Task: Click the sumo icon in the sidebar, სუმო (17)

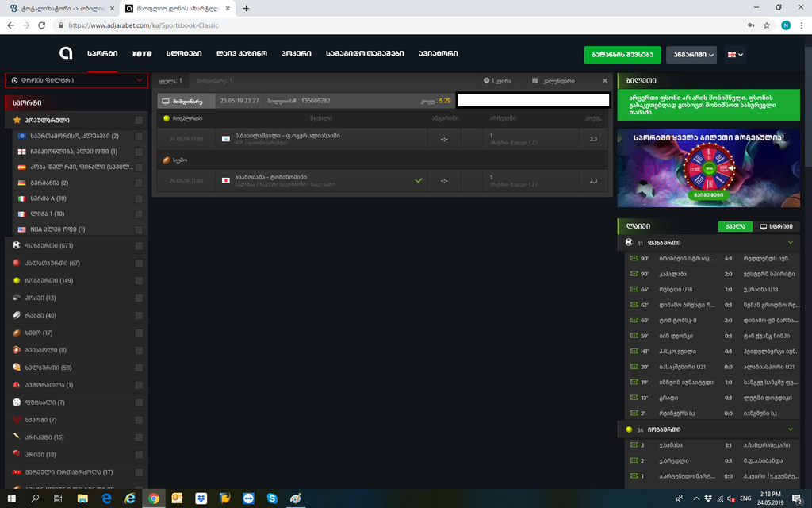Action: (17, 333)
